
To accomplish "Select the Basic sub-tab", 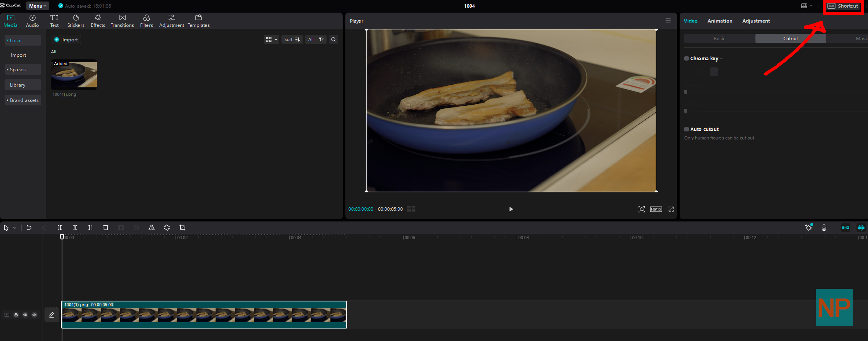I will (x=719, y=38).
